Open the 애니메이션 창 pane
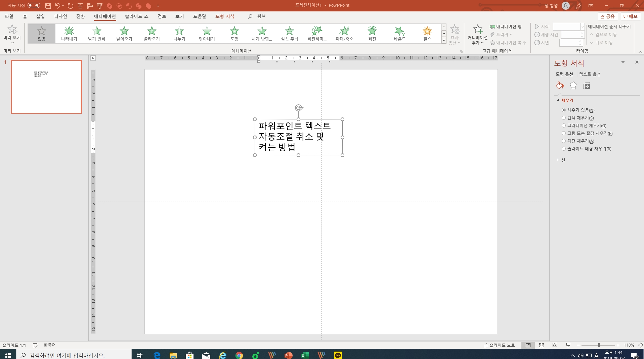The image size is (644, 359). pos(506,27)
